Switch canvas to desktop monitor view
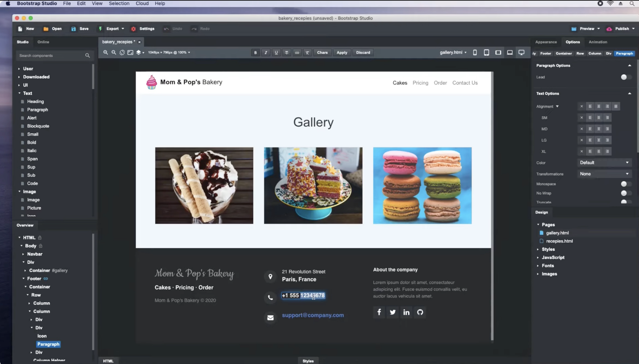This screenshot has width=639, height=364. click(x=521, y=53)
